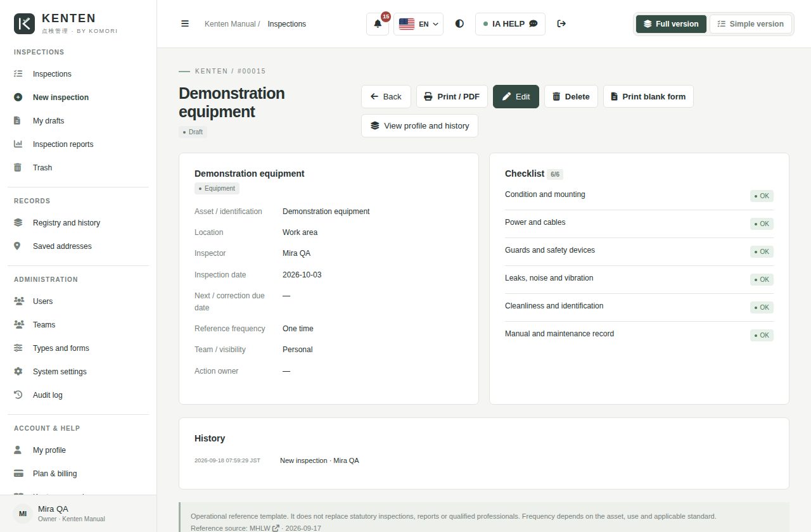Screen dimensions: 811x532
Task: Click OK status for Leaks, noise and vibration
Action: click(x=762, y=280)
